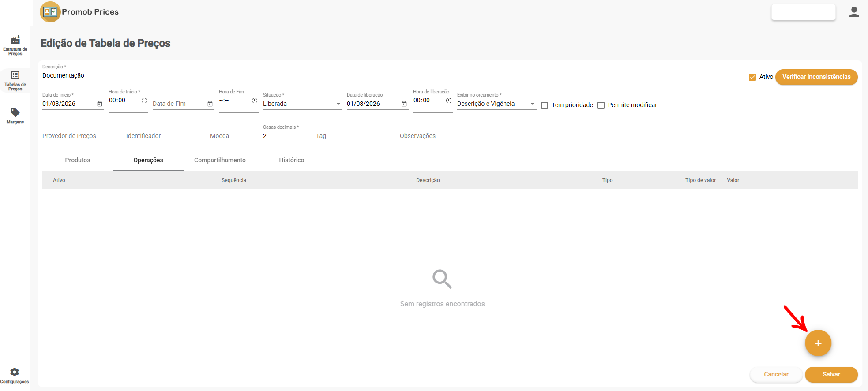This screenshot has height=391, width=868.
Task: Open Configurações gear icon
Action: point(15,372)
